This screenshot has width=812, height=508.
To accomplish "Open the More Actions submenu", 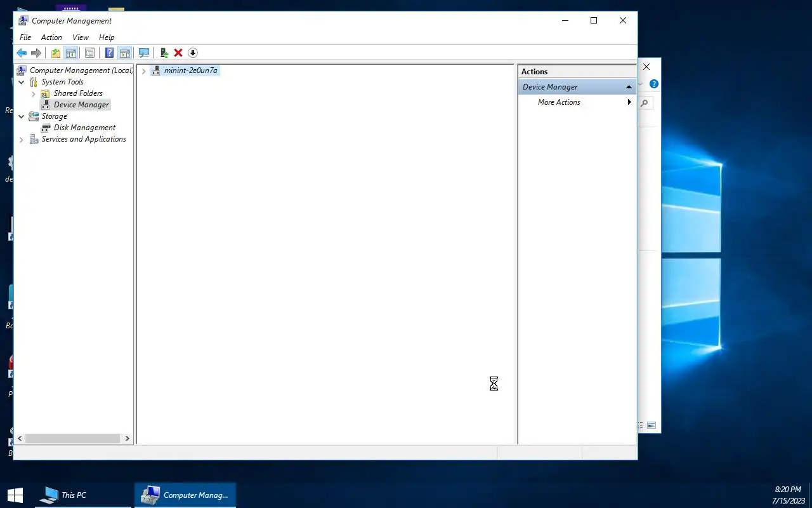I will click(577, 102).
